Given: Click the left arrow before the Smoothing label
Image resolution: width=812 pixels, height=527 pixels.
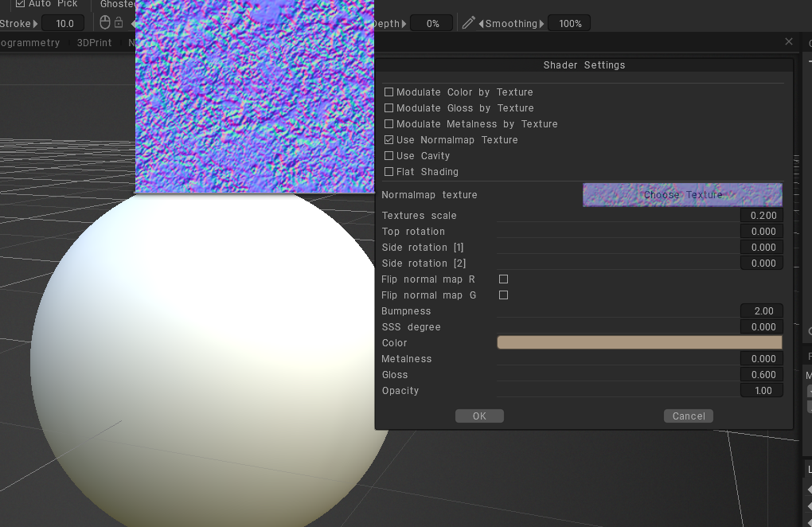Looking at the screenshot, I should pyautogui.click(x=481, y=24).
